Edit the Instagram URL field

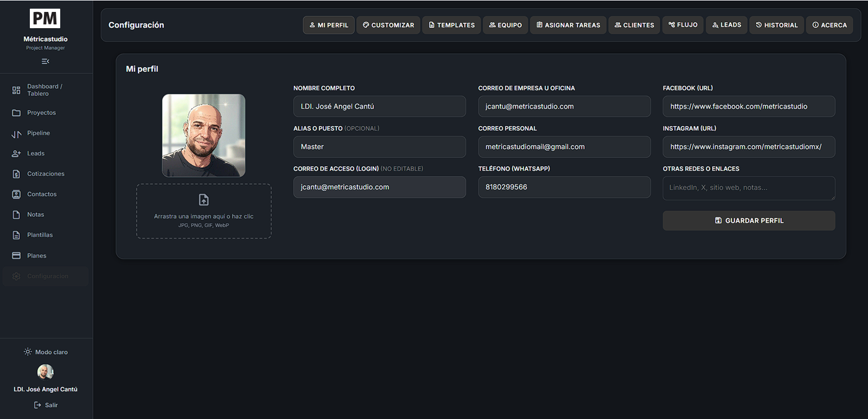[749, 147]
